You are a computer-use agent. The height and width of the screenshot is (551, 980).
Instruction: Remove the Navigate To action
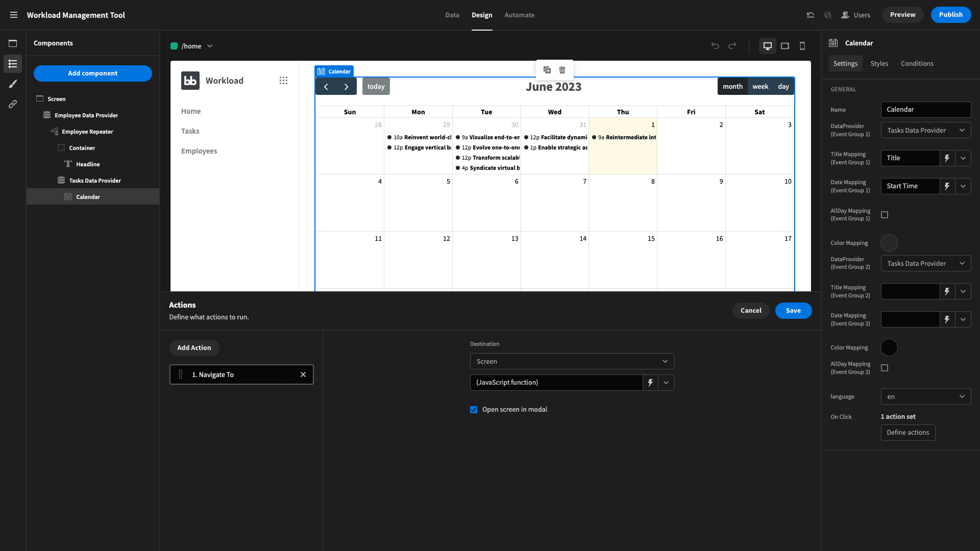click(303, 374)
